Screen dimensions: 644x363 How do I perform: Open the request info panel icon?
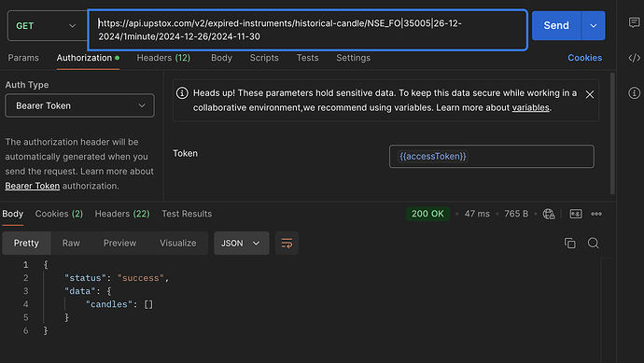pos(634,93)
